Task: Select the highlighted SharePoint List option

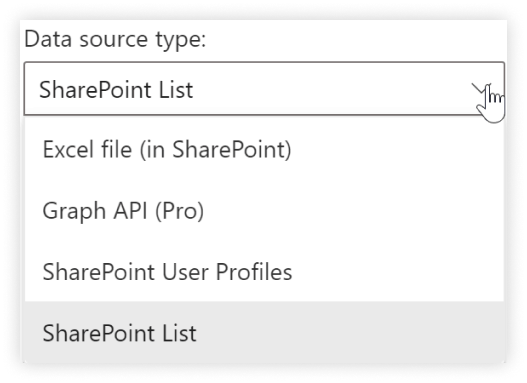Action: coord(264,332)
